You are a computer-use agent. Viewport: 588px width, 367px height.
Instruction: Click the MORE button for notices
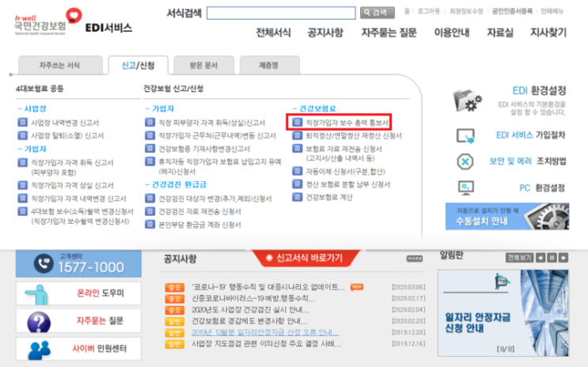coord(415,259)
